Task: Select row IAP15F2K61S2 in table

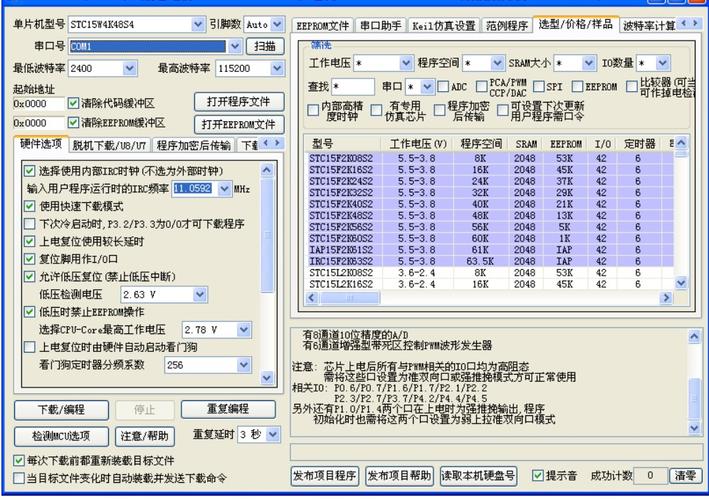Action: coord(489,250)
